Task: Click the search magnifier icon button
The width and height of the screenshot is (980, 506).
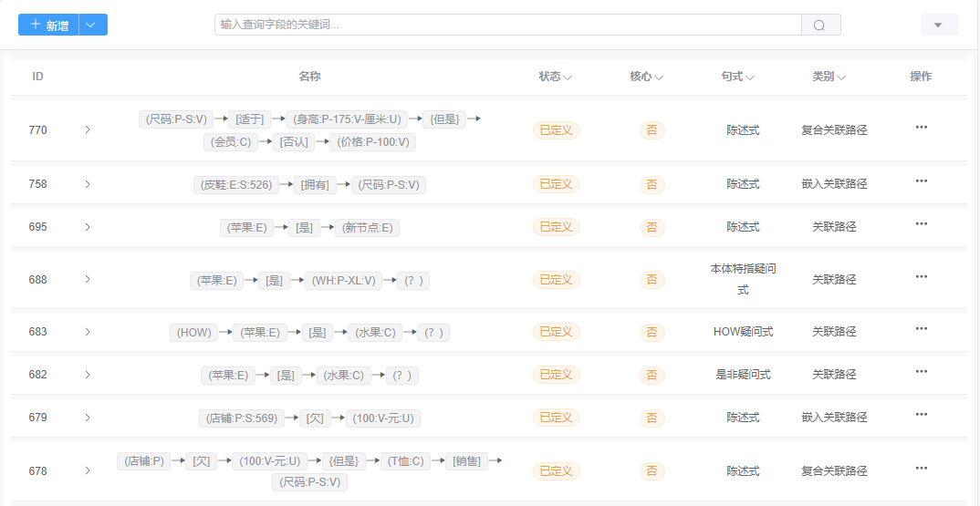Action: tap(819, 26)
